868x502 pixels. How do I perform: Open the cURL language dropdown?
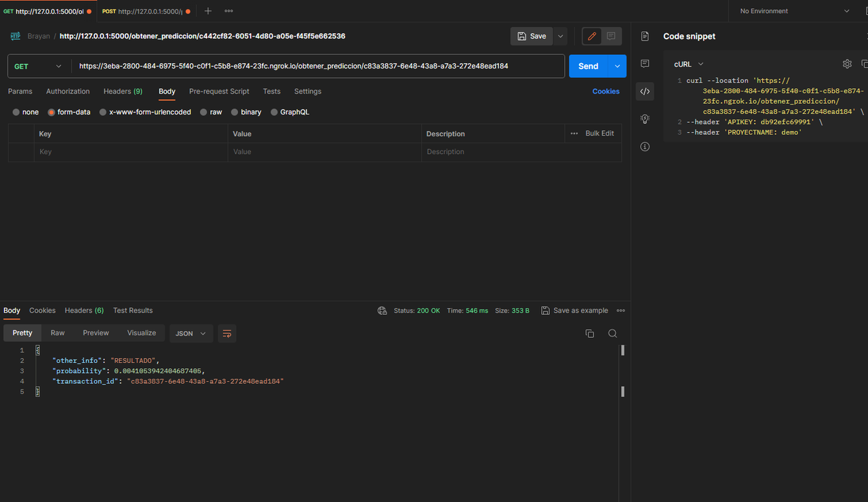click(x=689, y=64)
